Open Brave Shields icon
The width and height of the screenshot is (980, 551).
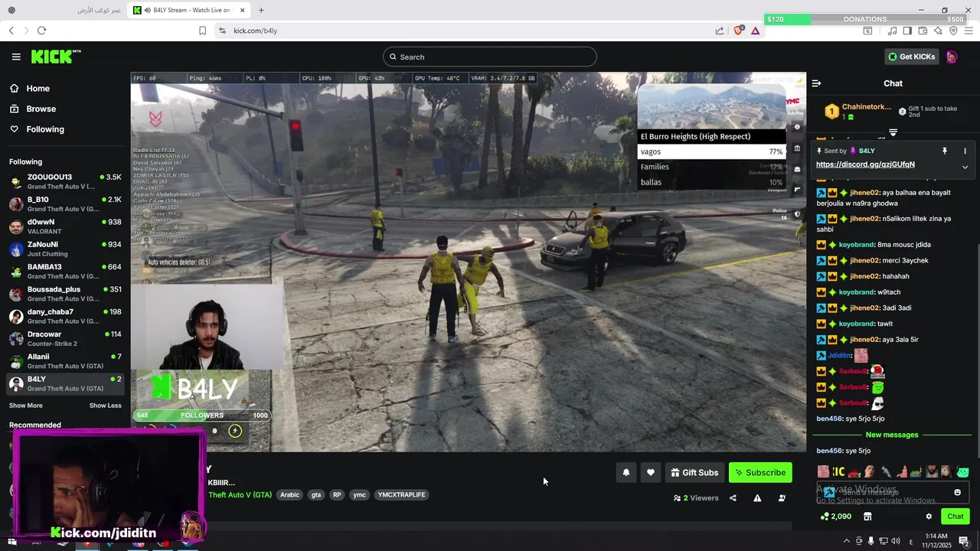coord(739,31)
